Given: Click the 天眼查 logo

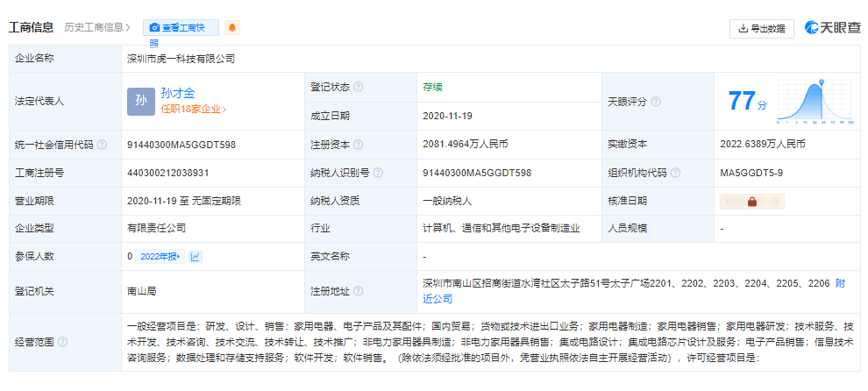Looking at the screenshot, I should click(x=833, y=28).
